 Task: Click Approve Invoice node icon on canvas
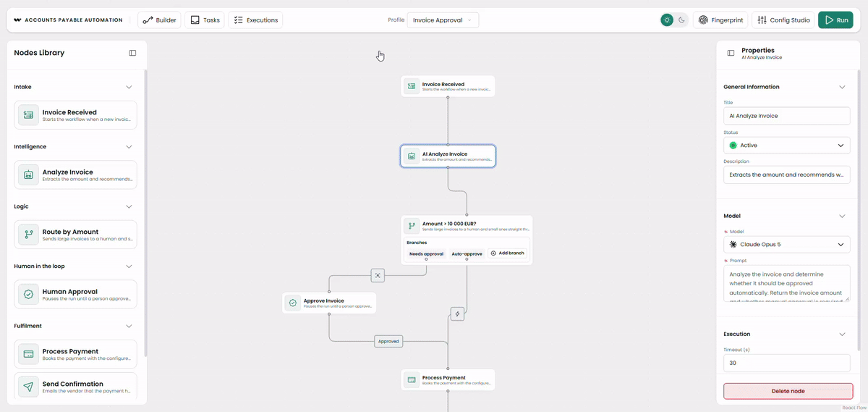point(293,303)
